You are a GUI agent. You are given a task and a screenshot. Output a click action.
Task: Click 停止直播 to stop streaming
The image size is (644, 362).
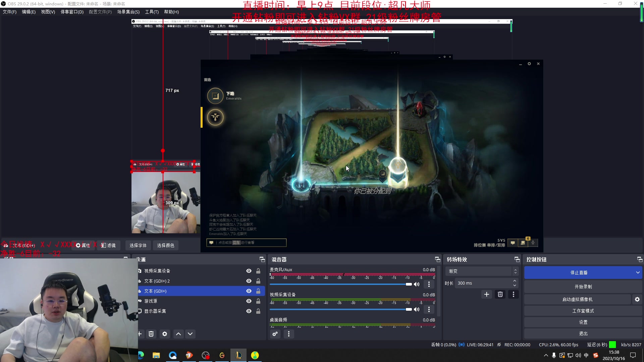coord(579,273)
